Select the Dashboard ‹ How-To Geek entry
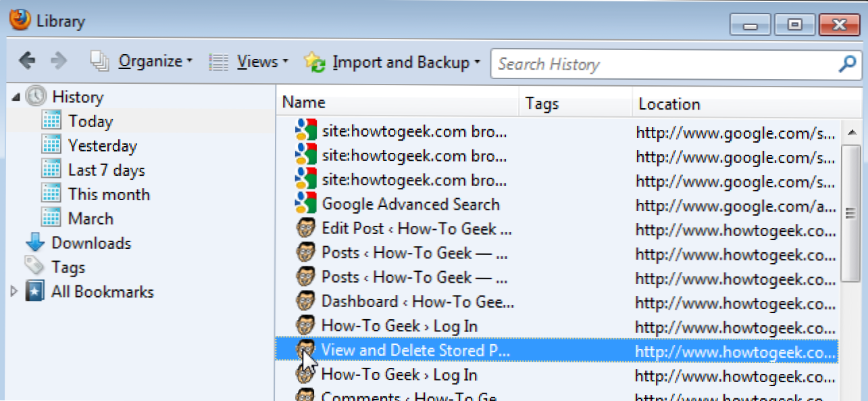This screenshot has width=868, height=401. click(x=417, y=302)
